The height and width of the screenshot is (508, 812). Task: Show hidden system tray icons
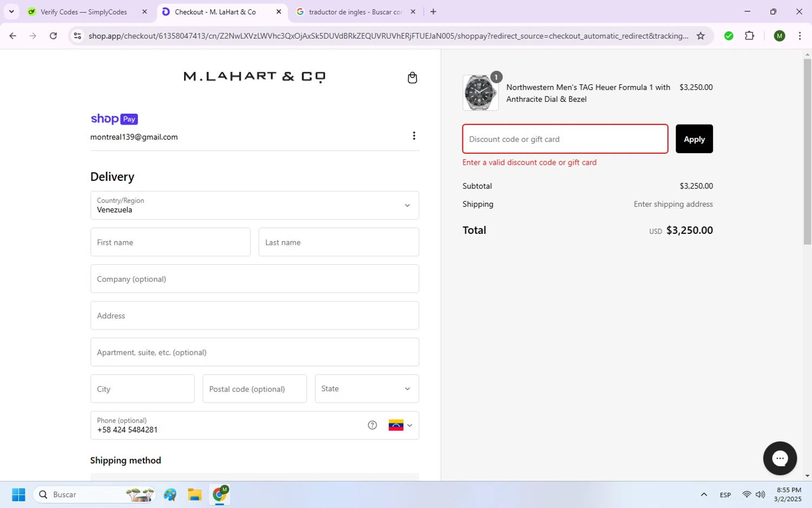coord(704,494)
